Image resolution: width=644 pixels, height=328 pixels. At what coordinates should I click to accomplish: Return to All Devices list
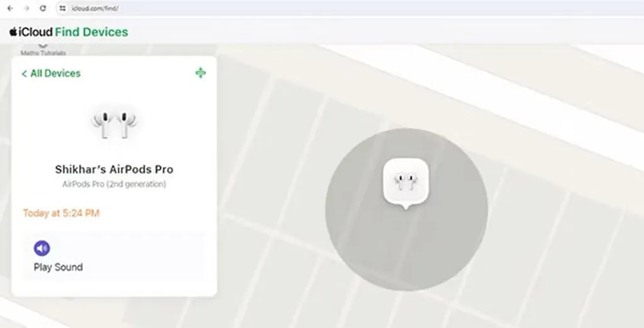click(x=52, y=74)
